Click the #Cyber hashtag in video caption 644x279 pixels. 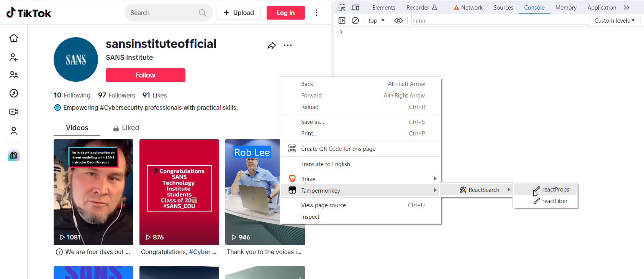(x=200, y=252)
